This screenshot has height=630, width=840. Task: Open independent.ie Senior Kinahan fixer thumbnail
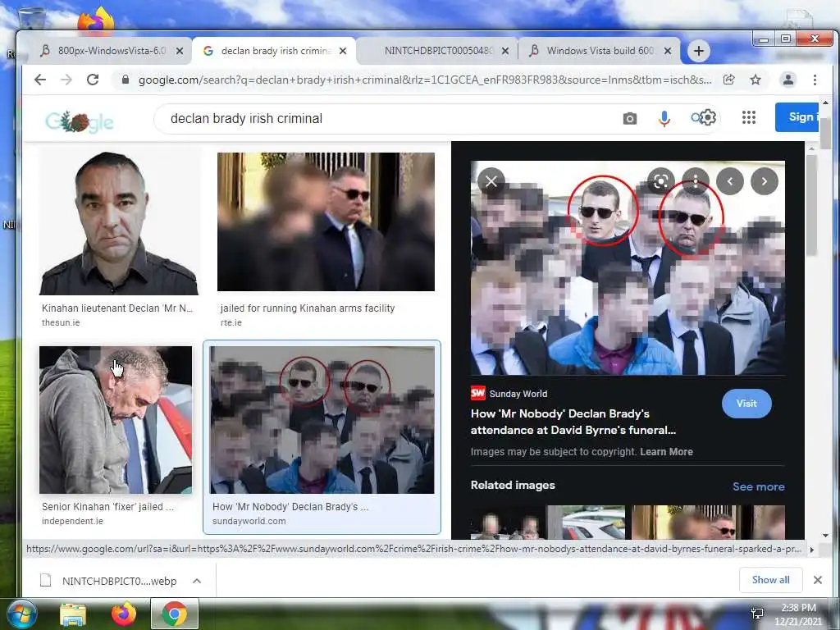pos(116,419)
